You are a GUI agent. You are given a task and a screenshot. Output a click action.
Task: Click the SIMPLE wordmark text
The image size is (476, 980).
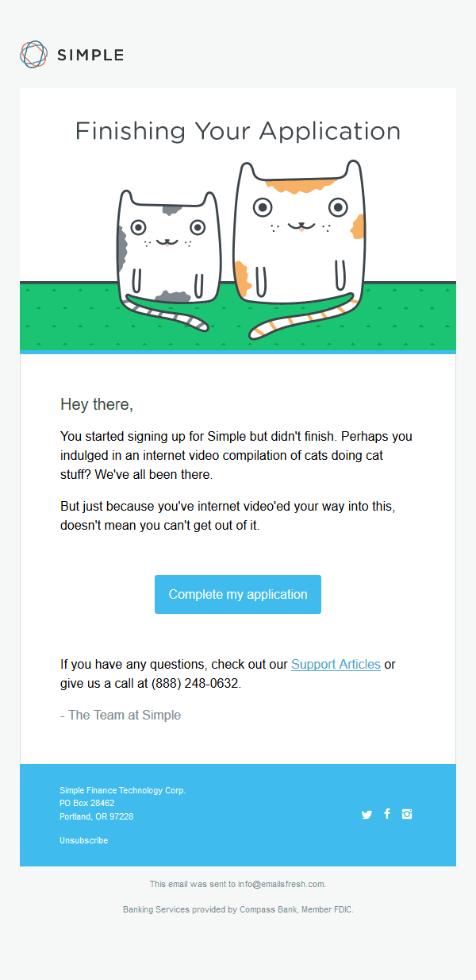pyautogui.click(x=90, y=55)
